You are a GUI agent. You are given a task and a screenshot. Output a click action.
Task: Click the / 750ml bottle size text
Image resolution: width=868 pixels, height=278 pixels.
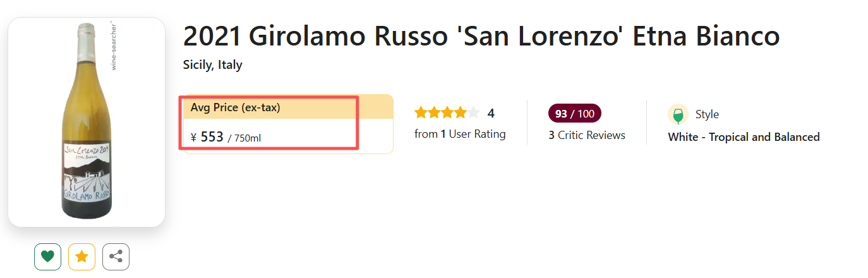click(244, 138)
